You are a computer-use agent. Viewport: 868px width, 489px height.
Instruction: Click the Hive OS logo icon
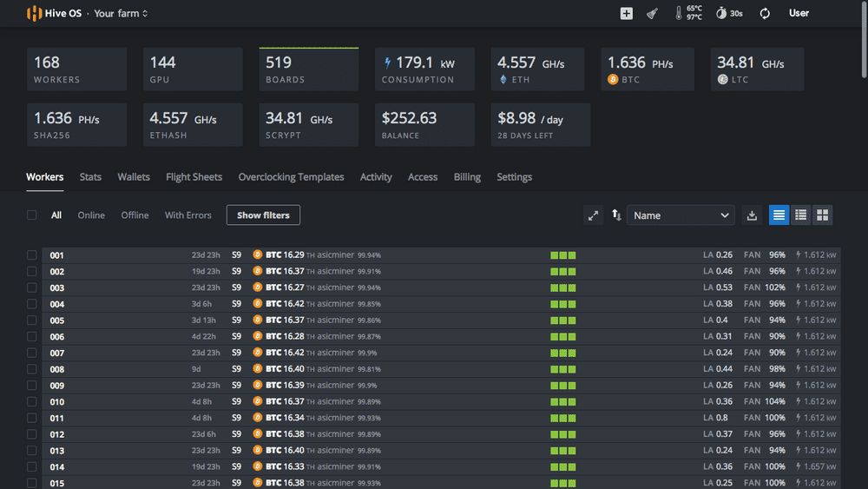pyautogui.click(x=34, y=13)
